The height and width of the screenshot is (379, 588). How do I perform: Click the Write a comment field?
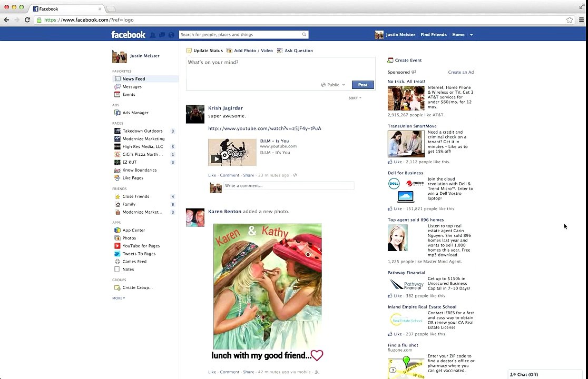289,186
